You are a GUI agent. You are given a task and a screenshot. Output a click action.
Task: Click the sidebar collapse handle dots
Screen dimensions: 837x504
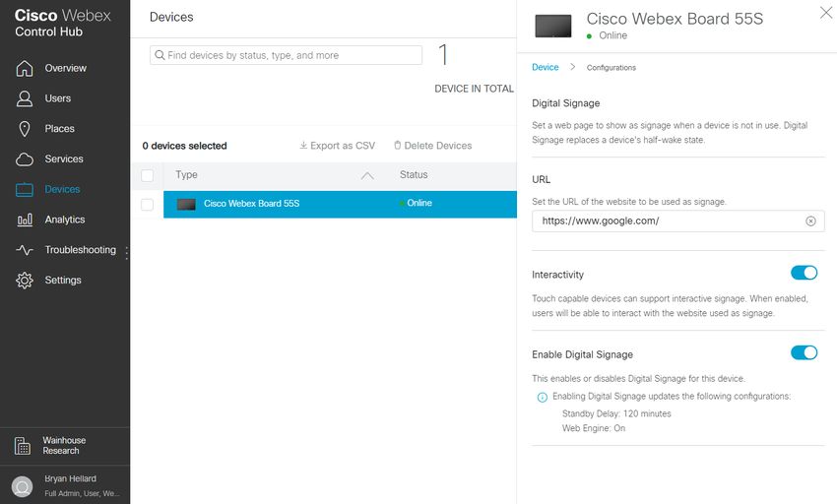point(126,253)
